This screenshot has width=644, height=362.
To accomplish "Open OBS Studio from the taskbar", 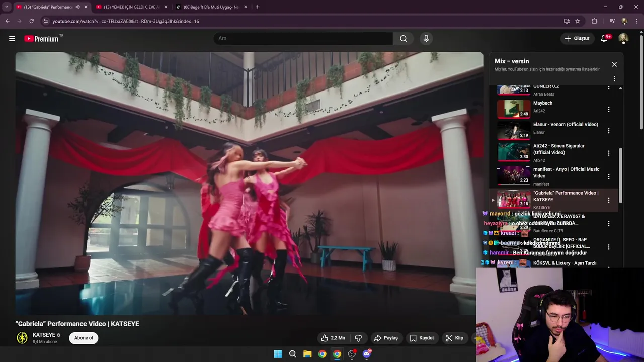I will click(352, 354).
